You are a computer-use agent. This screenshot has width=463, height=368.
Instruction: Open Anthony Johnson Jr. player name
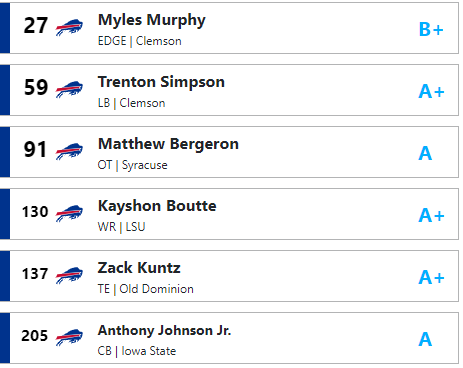pos(164,330)
